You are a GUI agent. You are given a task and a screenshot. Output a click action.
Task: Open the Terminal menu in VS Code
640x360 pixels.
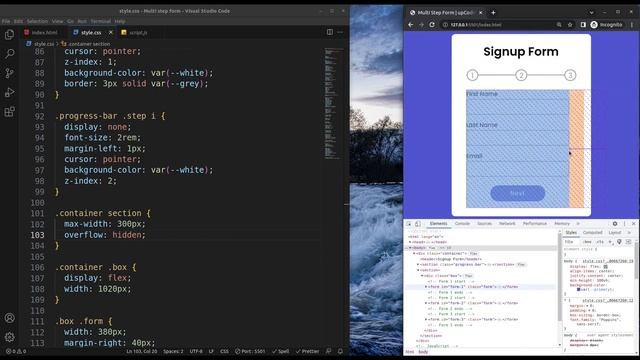click(x=100, y=21)
